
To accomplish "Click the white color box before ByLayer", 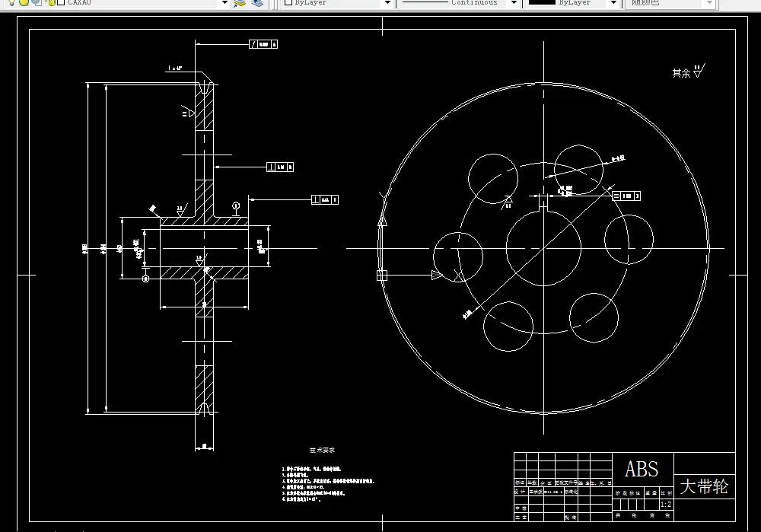I will pyautogui.click(x=288, y=2).
